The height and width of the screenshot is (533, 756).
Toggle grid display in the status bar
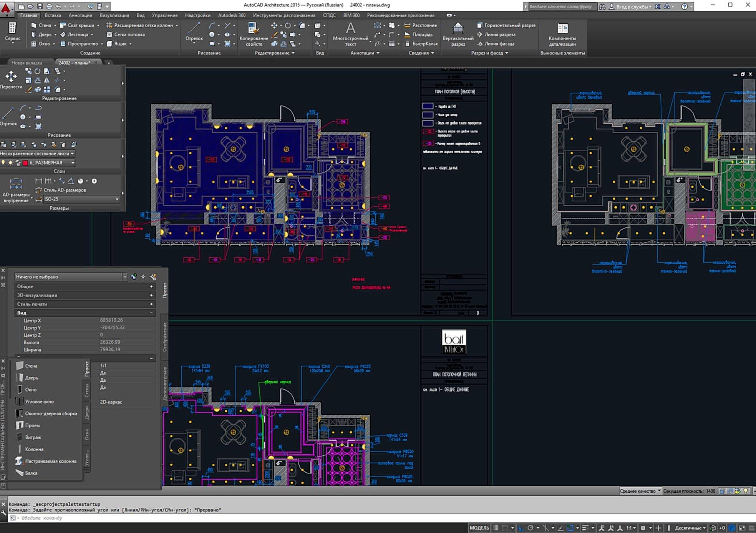tap(496, 528)
